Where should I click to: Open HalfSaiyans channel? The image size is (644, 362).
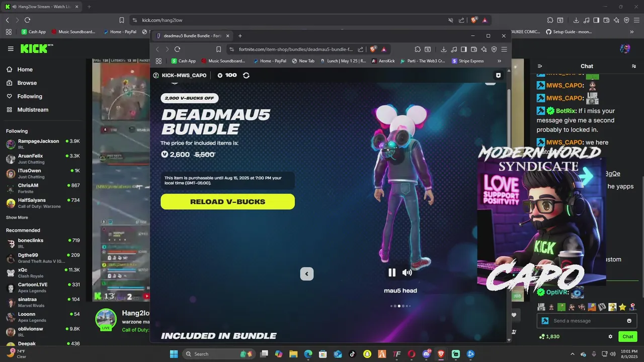pyautogui.click(x=43, y=203)
